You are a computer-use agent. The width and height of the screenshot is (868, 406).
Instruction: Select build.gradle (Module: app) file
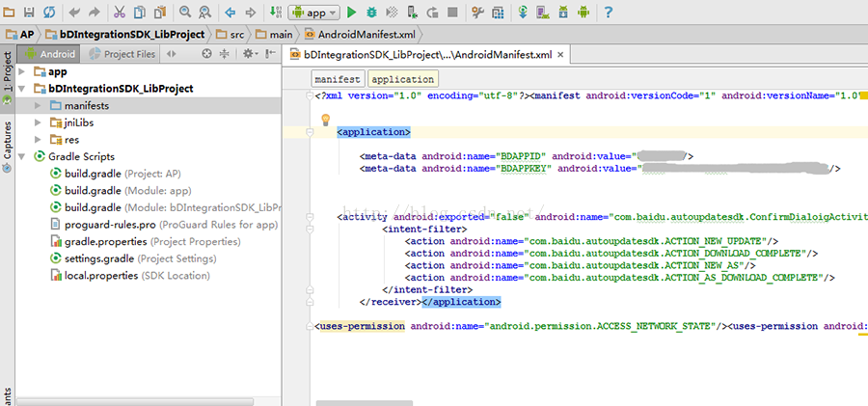pos(121,191)
